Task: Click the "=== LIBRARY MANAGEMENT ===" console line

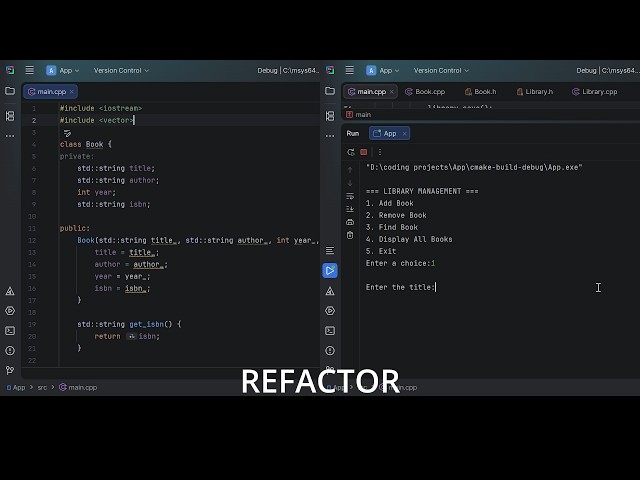Action: coord(422,191)
